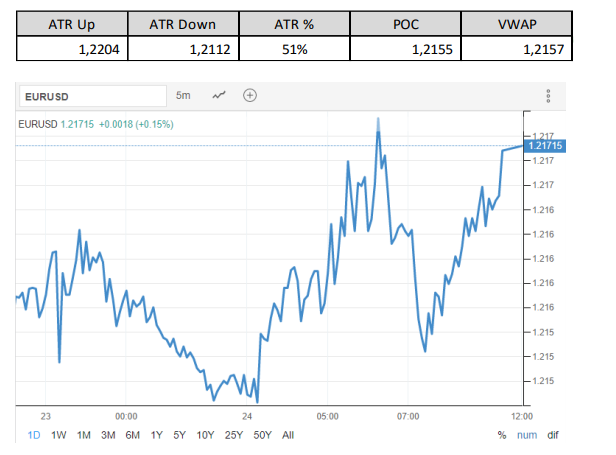Open the line chart type selector
This screenshot has height=455, width=616.
219,96
